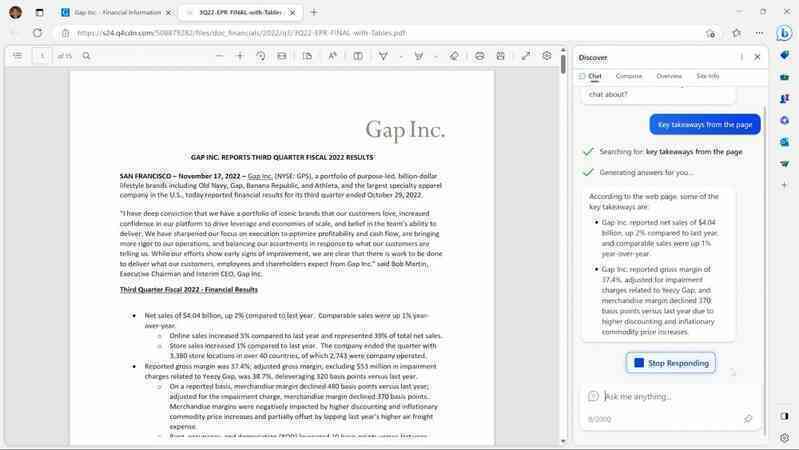This screenshot has height=450, width=799.
Task: Open the browser profile avatar
Action: (16, 12)
